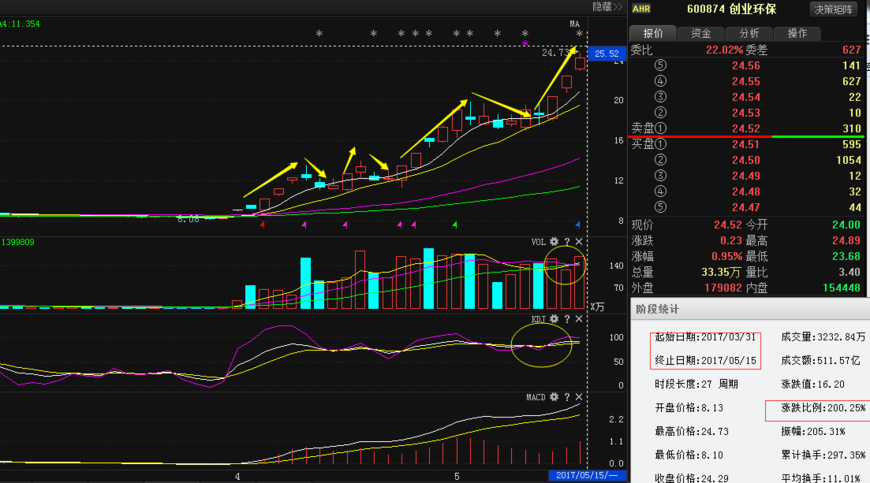Click stock title 600874 创业环保

pos(731,9)
